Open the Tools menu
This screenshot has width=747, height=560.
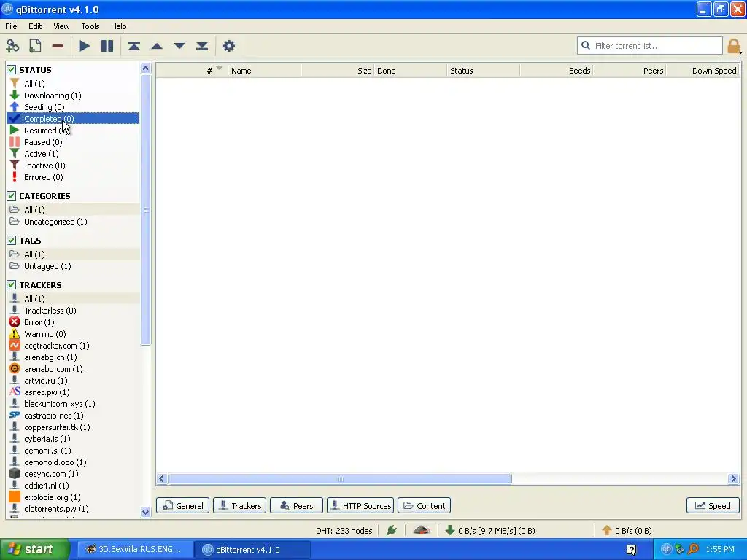point(90,26)
